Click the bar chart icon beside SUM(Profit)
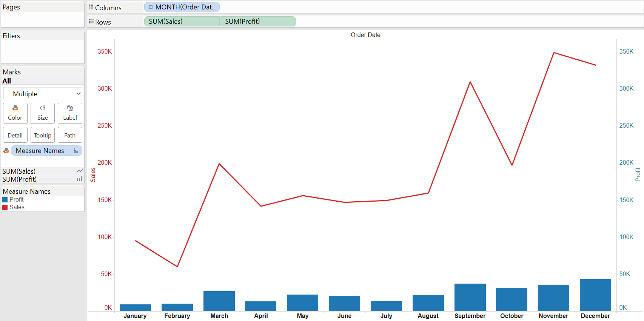Viewport: 644px width, 321px height. [x=80, y=179]
